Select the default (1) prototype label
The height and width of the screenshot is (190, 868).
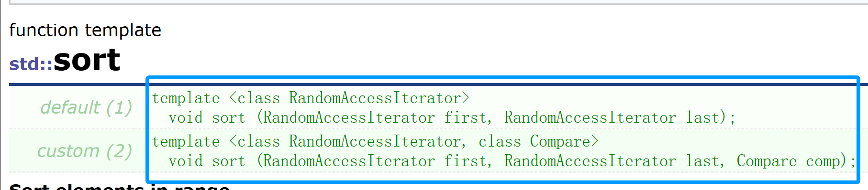86,107
